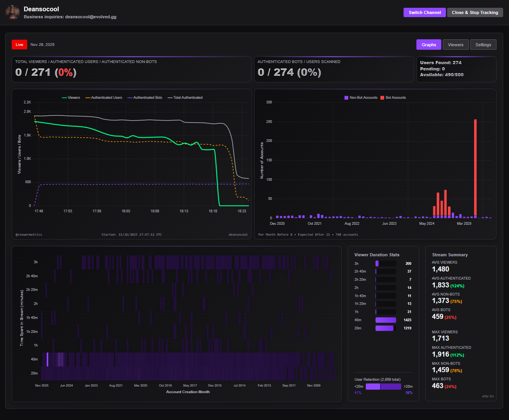The image size is (509, 420).
Task: Click the business inquiries email text
Action: [x=70, y=17]
